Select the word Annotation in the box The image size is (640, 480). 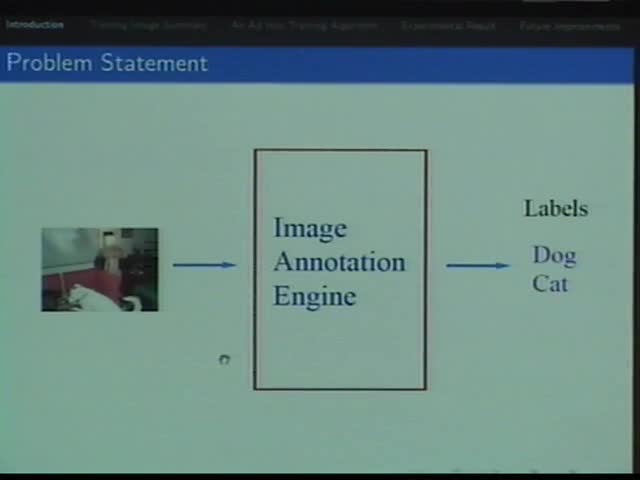coord(339,263)
